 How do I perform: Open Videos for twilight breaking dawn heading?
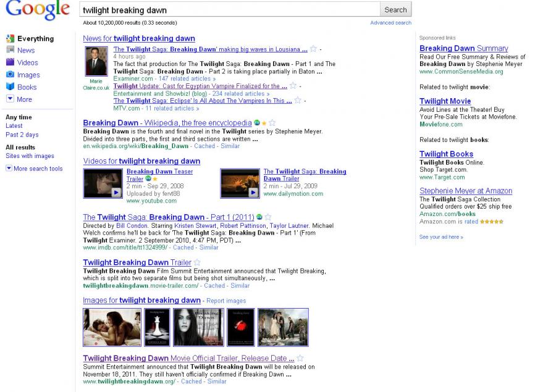tap(141, 161)
